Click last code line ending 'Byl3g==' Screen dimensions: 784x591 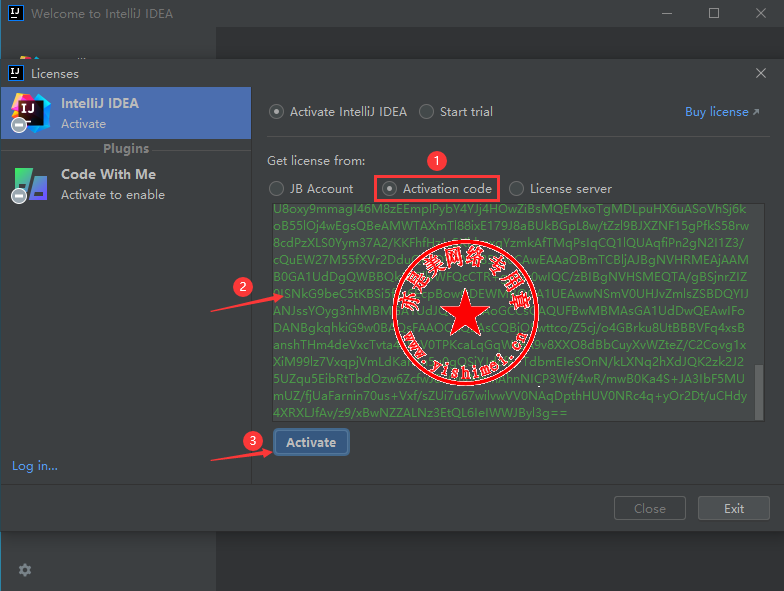point(420,413)
